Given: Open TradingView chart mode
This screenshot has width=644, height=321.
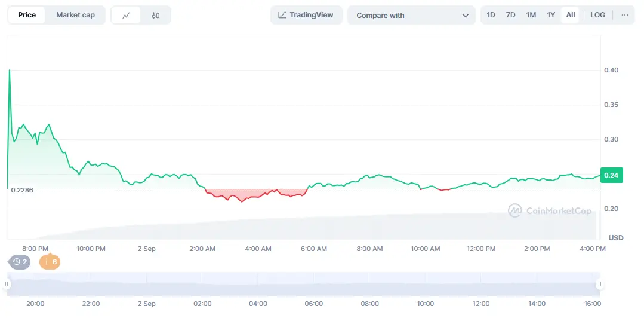Looking at the screenshot, I should (x=306, y=15).
